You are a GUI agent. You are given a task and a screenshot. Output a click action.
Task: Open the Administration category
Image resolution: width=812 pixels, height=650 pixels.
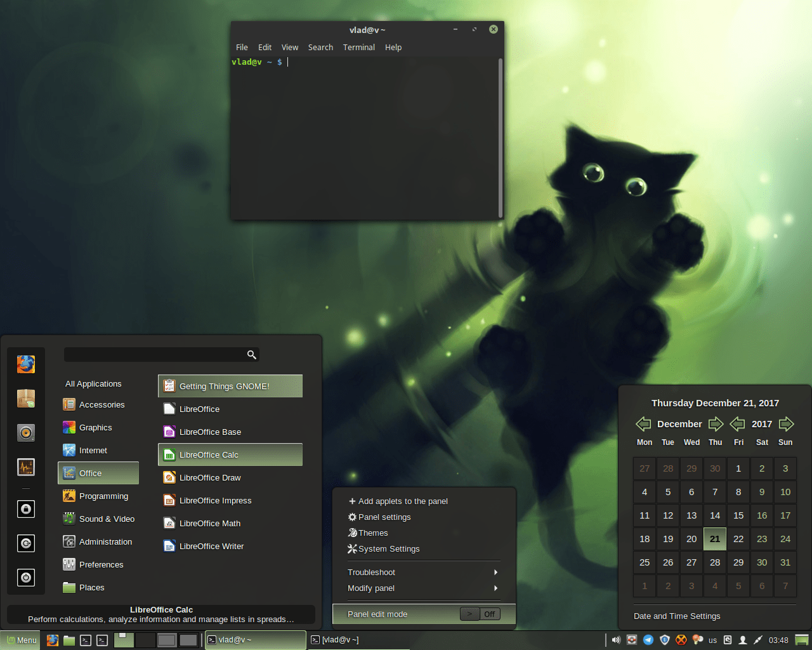pyautogui.click(x=98, y=542)
